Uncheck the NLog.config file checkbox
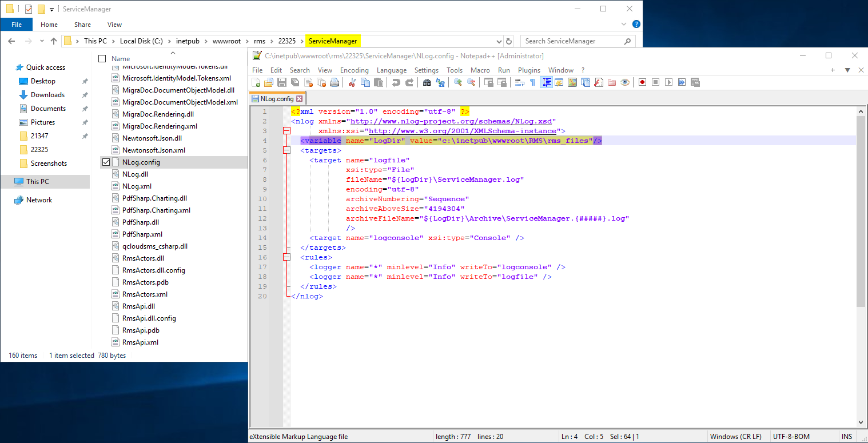 [106, 162]
